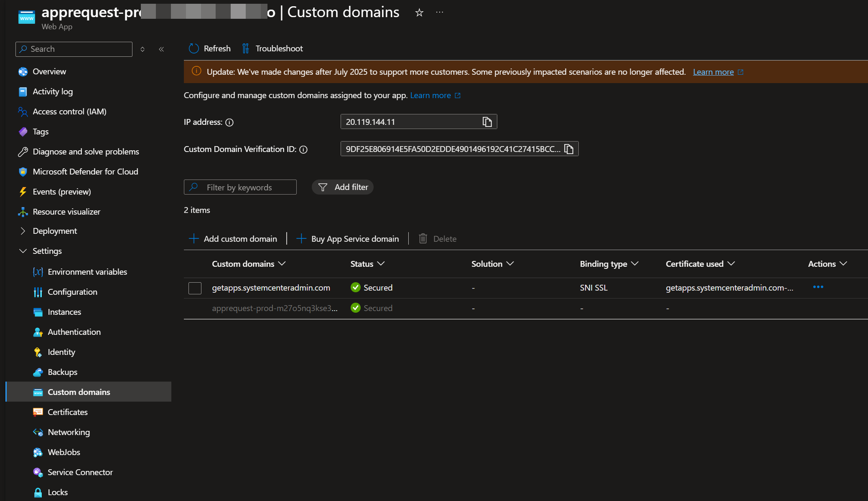The height and width of the screenshot is (501, 868).
Task: Select the getapps.systemcenteradmin.com checkbox
Action: coord(195,288)
